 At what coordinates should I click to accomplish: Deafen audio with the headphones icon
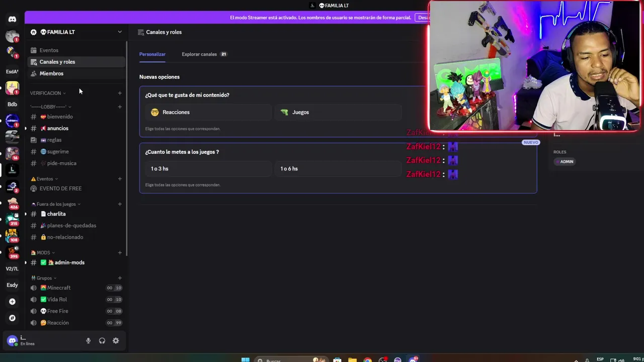click(x=102, y=340)
